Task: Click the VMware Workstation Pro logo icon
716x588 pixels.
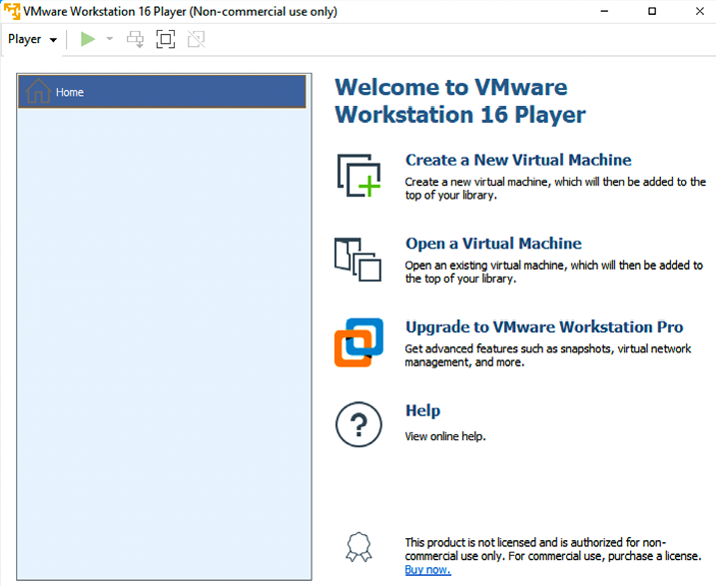Action: (x=358, y=342)
